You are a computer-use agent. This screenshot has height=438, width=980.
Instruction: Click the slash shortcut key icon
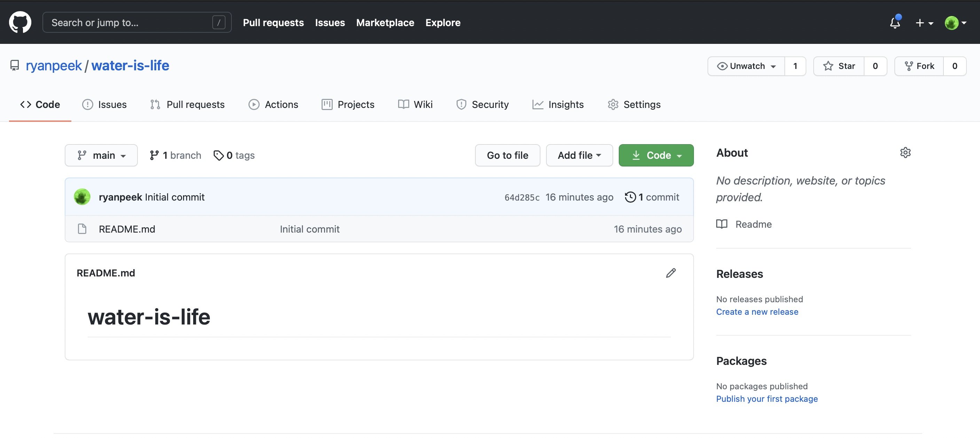click(219, 23)
